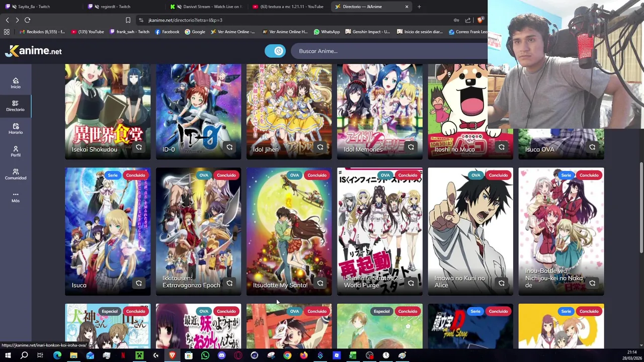Viewport: 644px width, 362px height.
Task: Focus the Buscar Anime search field
Action: 390,51
